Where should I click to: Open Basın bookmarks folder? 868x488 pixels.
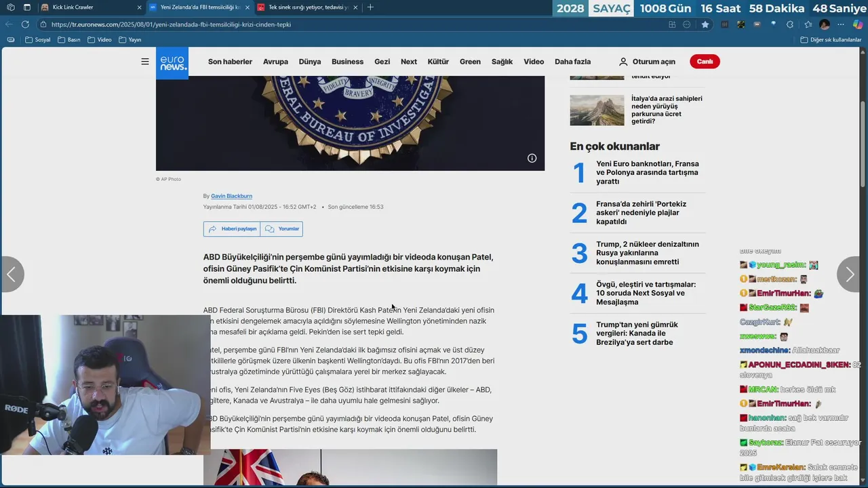click(x=69, y=40)
